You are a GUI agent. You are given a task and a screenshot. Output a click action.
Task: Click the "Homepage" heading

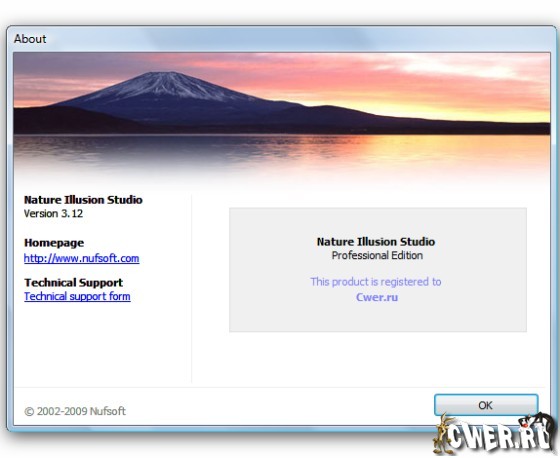54,243
